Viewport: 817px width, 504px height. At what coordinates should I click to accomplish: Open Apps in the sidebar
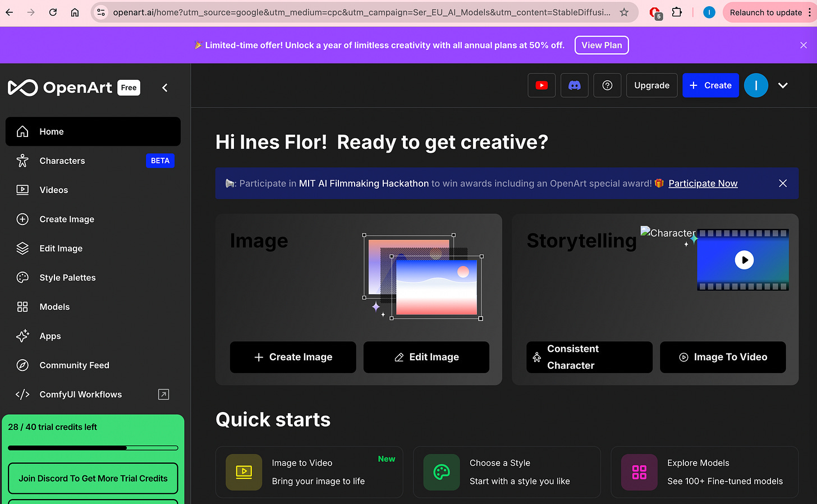coord(93,336)
